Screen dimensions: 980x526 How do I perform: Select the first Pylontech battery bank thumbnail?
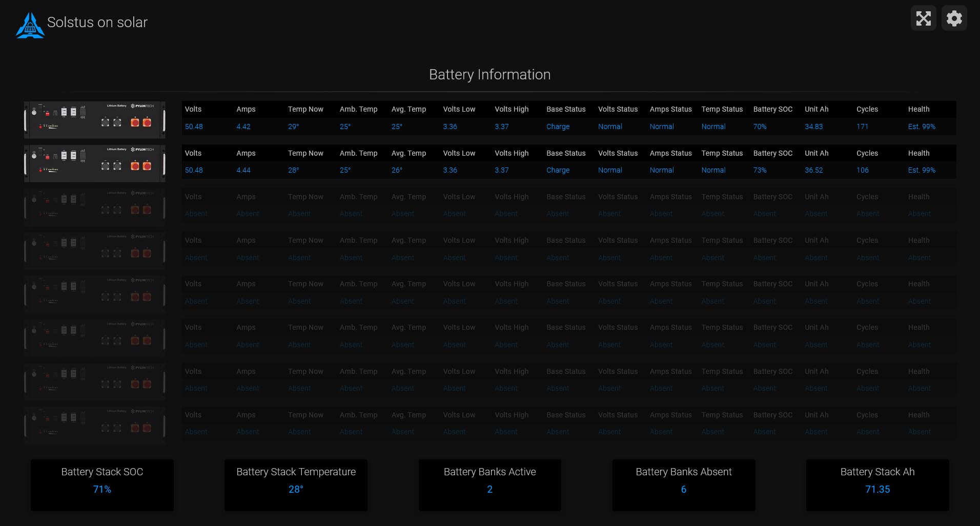click(x=94, y=119)
